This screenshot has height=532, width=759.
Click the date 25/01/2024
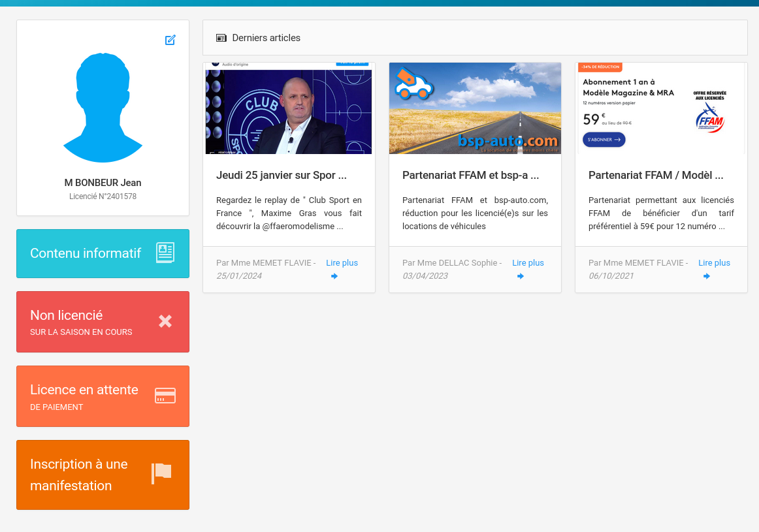[239, 275]
